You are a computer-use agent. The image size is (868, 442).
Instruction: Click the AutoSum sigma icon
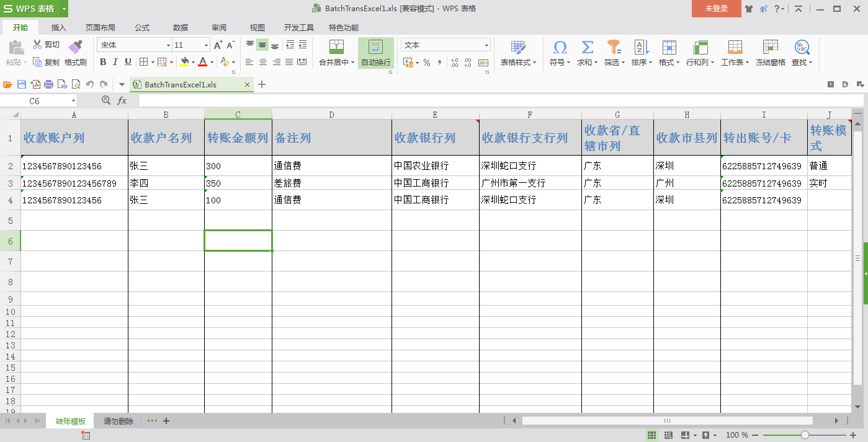pos(587,47)
